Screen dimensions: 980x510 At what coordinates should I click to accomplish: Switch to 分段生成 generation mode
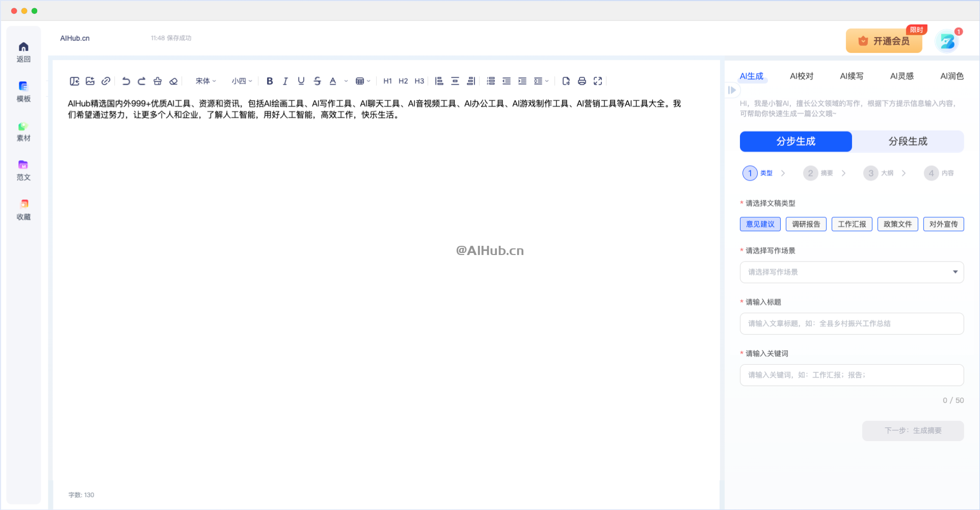908,141
